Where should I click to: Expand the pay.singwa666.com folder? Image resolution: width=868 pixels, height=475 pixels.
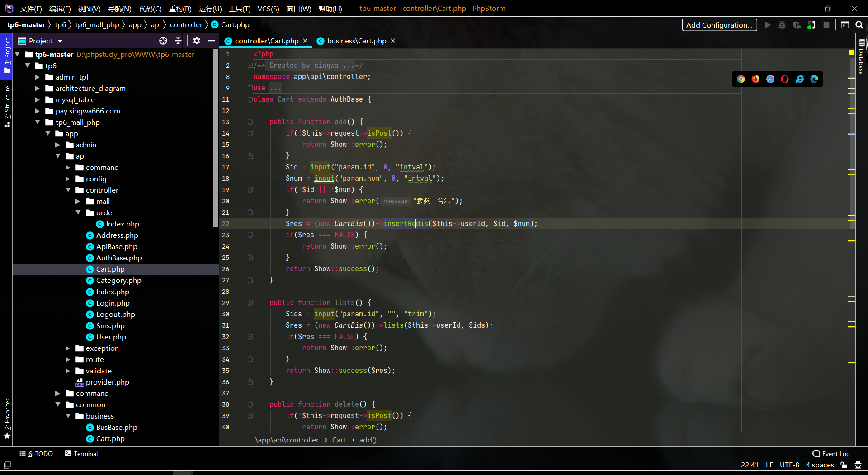38,111
